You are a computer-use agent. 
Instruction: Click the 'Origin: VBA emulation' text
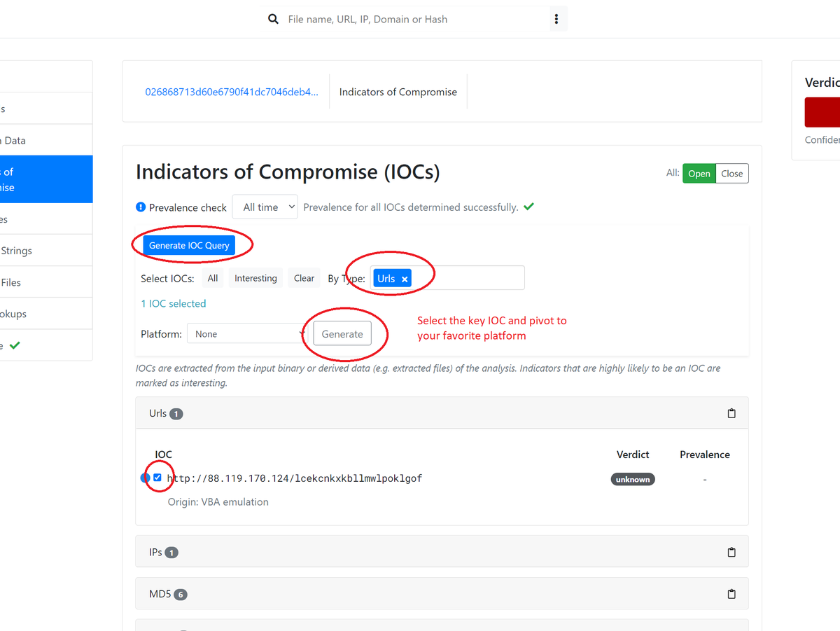pos(218,501)
